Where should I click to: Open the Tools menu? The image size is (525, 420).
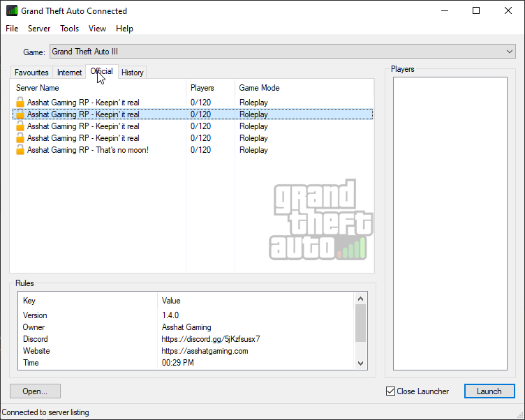click(x=70, y=29)
